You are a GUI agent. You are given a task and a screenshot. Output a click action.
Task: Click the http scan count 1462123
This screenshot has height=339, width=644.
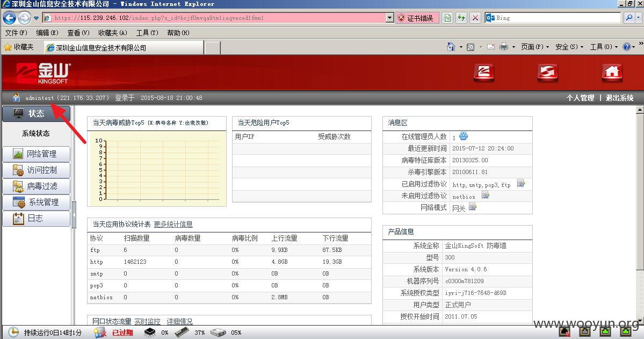135,262
